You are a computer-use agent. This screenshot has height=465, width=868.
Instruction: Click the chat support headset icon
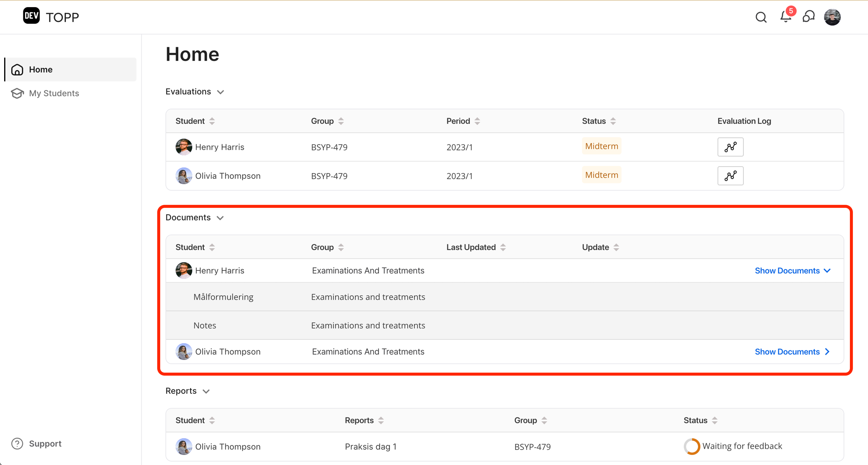coord(808,17)
